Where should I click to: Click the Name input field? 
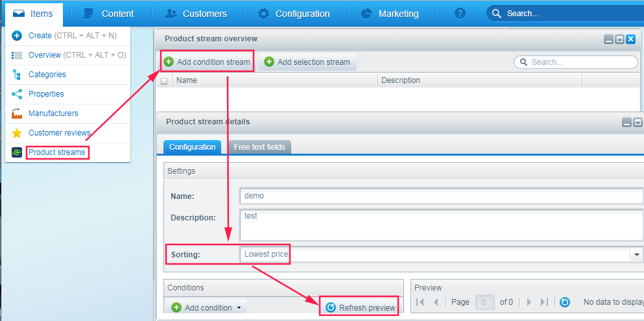click(x=441, y=196)
